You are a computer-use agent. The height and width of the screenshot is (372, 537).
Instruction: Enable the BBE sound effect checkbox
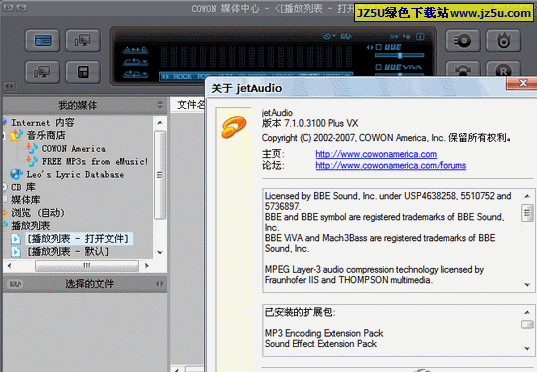tap(378, 47)
